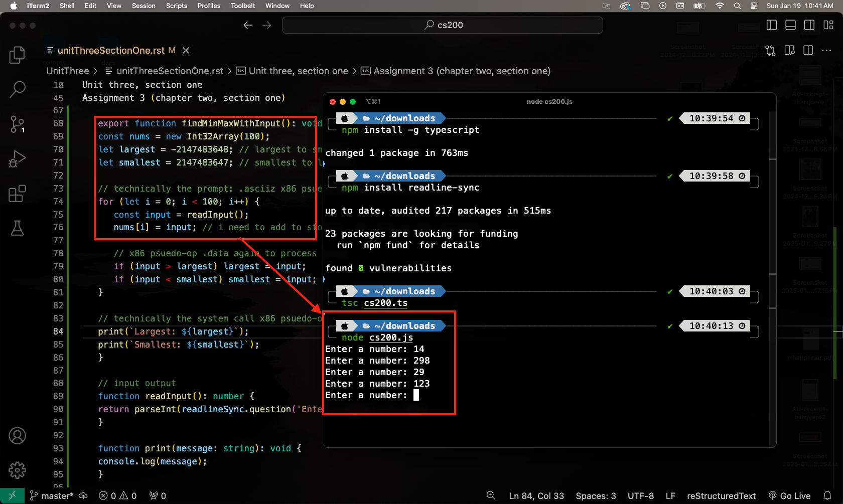Open remote window button in status bar
843x504 pixels.
12,495
